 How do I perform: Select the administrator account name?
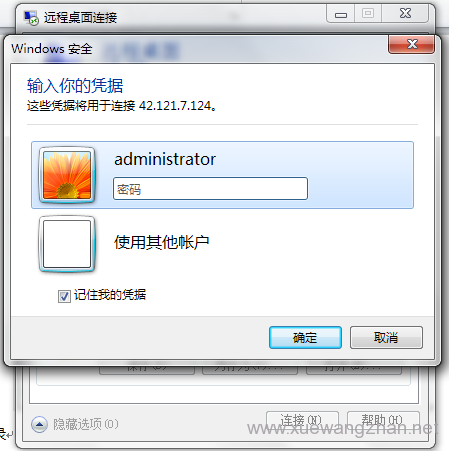pos(165,159)
